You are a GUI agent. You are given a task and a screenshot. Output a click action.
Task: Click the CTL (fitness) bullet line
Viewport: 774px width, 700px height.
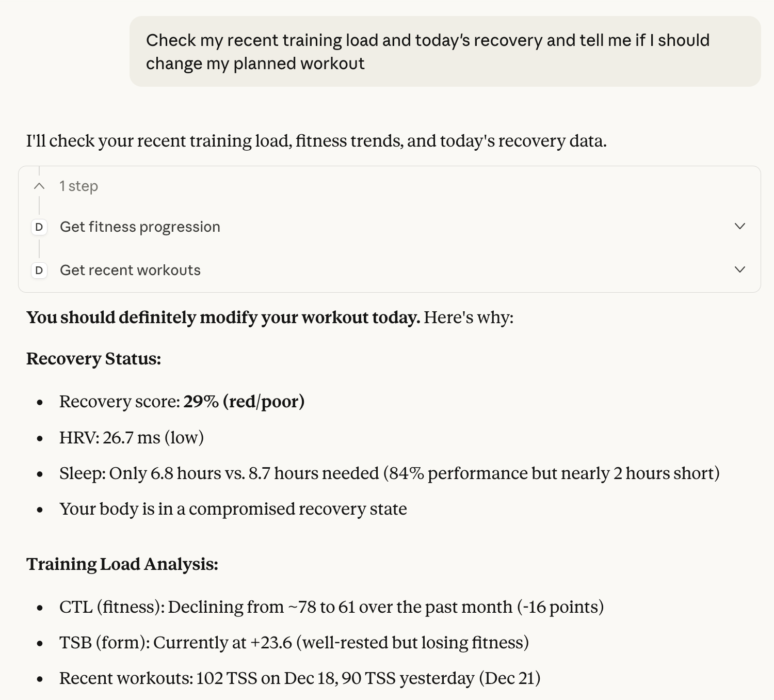(x=331, y=607)
